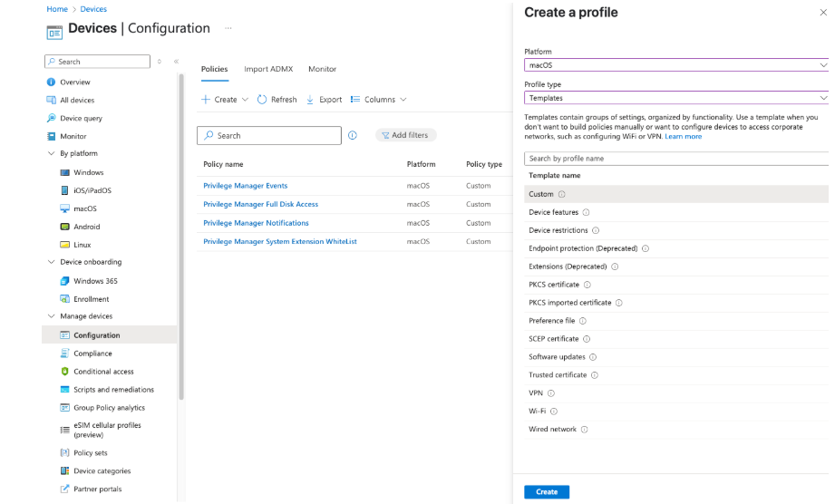Select the Android platform icon
Viewport: 835px width, 504px height.
point(65,227)
